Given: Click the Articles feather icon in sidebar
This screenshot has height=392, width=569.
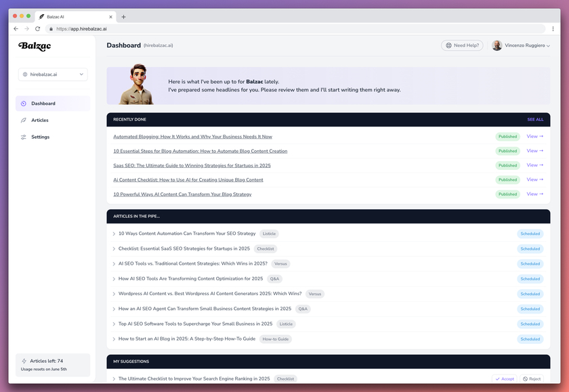Looking at the screenshot, I should [24, 120].
